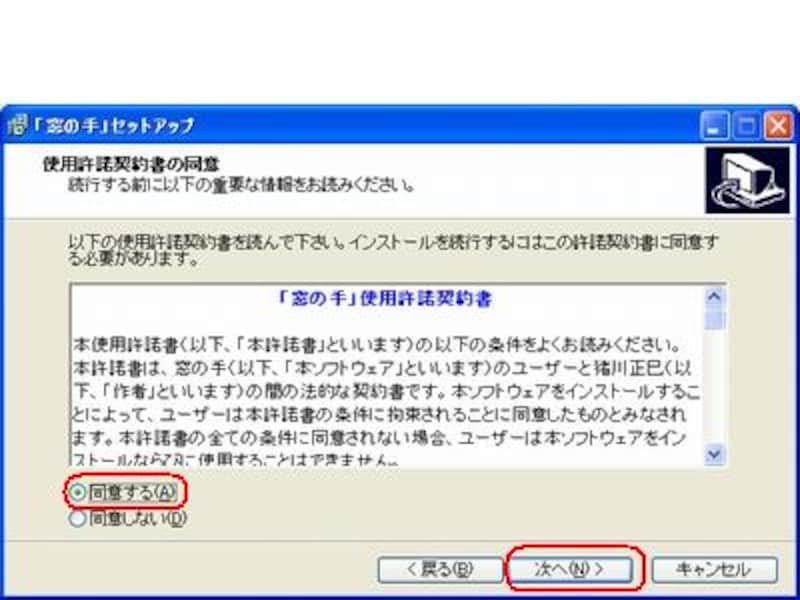Click the setup icon in title bar
The width and height of the screenshot is (800, 600).
(x=18, y=125)
